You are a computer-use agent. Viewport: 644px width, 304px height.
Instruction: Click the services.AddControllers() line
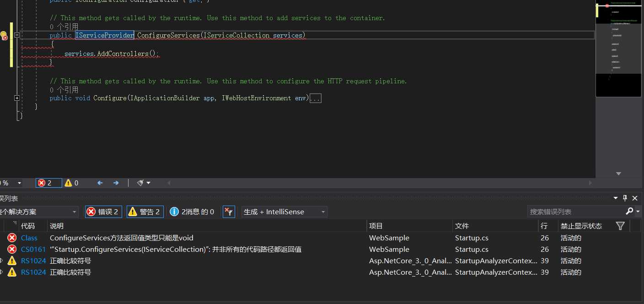coord(112,54)
